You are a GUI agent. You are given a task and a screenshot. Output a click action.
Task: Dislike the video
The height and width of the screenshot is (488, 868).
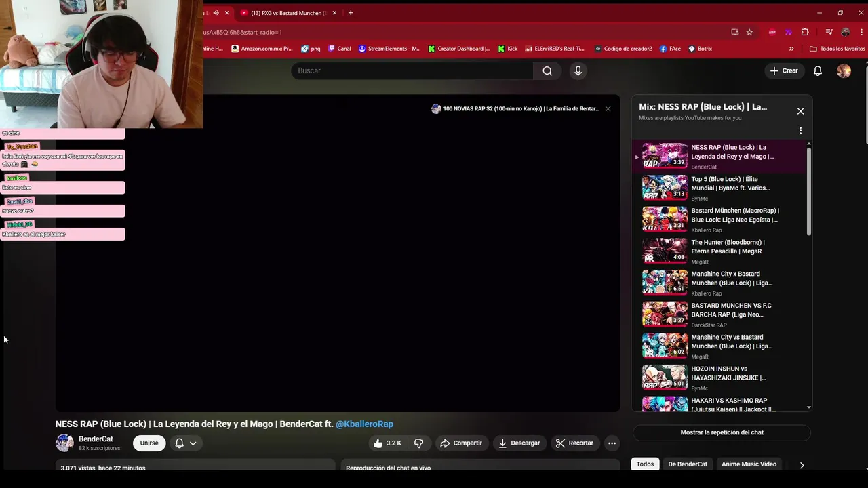point(419,443)
